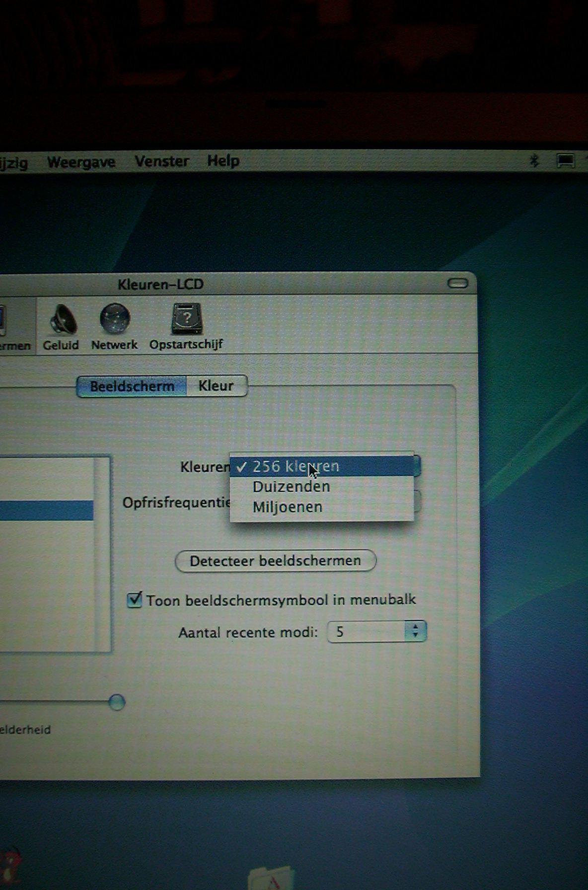The width and height of the screenshot is (588, 890).
Task: Select the Beeldscherm tab
Action: [132, 386]
